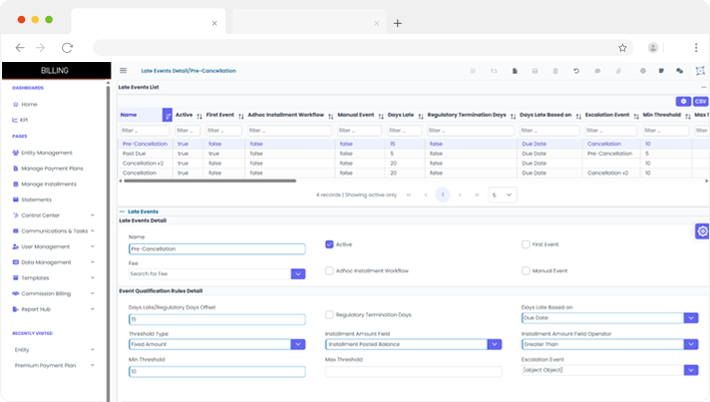This screenshot has width=710, height=402.
Task: Export the list as CSV
Action: pyautogui.click(x=700, y=101)
